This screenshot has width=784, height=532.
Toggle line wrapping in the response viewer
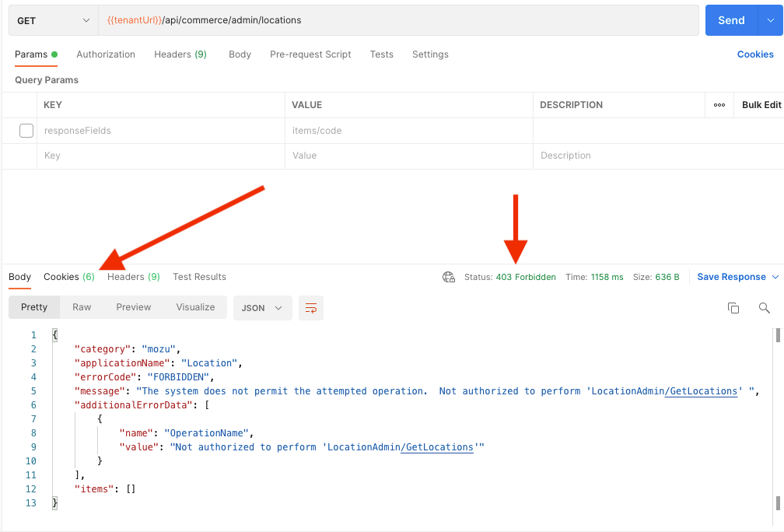tap(311, 307)
